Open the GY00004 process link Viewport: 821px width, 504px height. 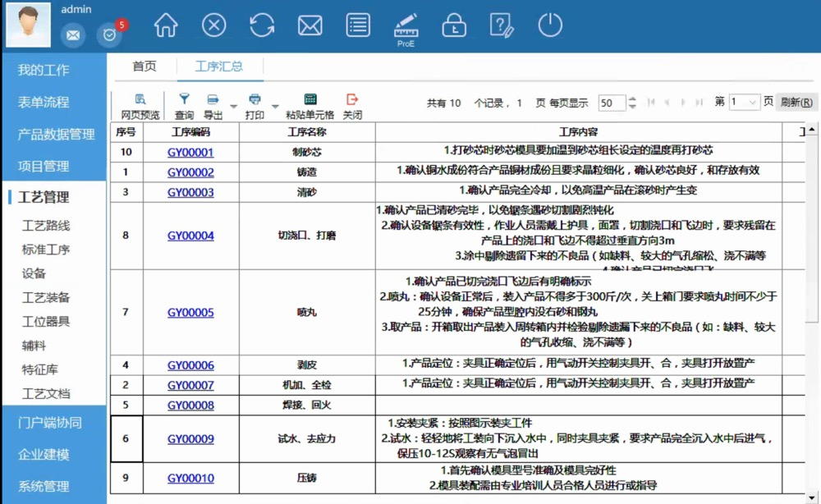click(190, 236)
